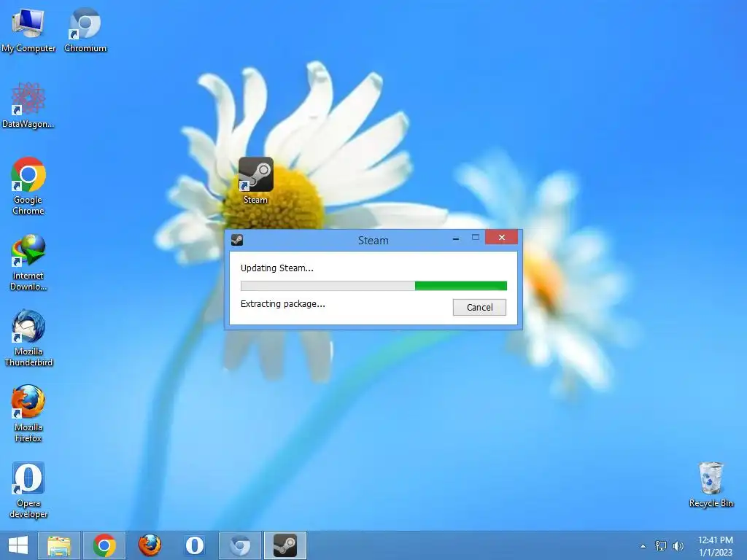The height and width of the screenshot is (560, 747).
Task: Select the Internet Download Manager desktop icon
Action: tap(28, 262)
